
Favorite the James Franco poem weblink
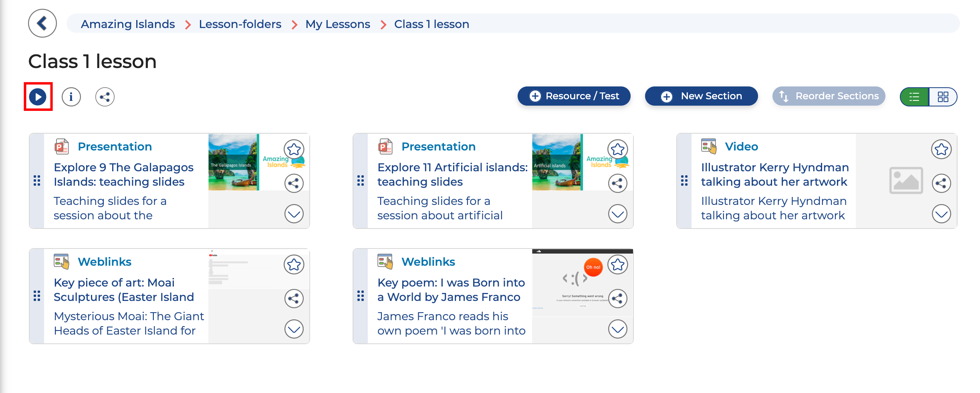(x=617, y=265)
